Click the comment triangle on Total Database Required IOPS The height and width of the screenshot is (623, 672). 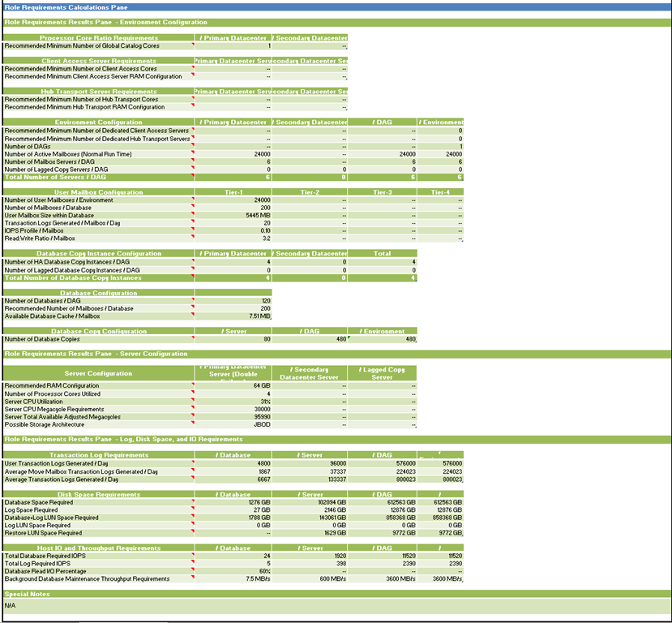(193, 556)
